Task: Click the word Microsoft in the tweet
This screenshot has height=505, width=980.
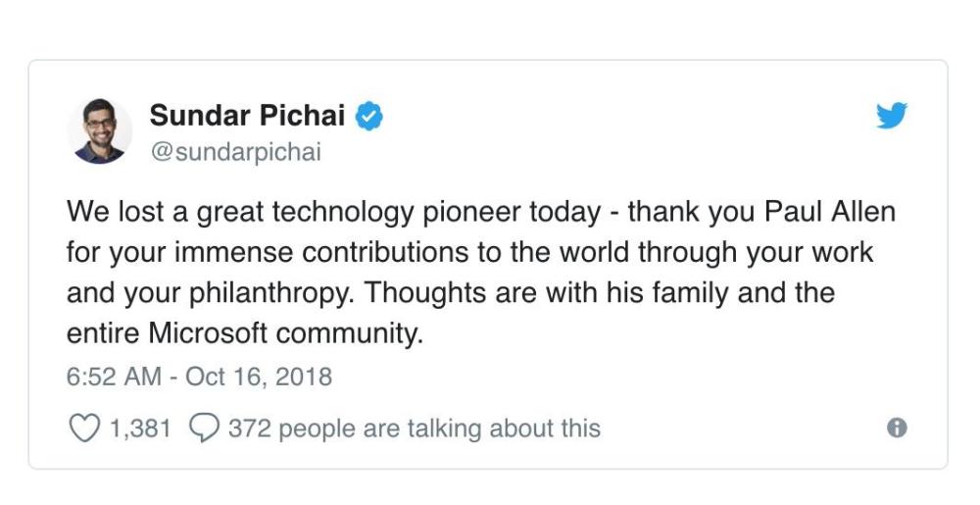Action: (x=208, y=333)
